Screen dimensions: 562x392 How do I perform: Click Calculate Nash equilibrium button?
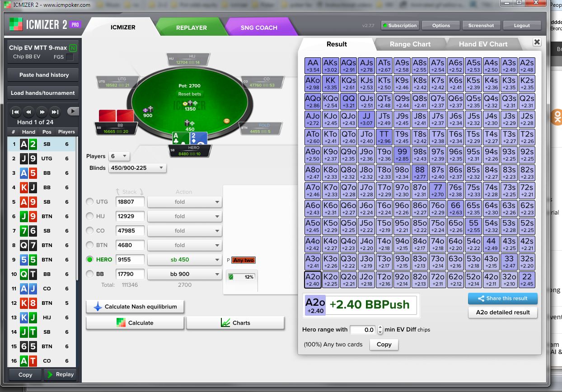tap(135, 307)
